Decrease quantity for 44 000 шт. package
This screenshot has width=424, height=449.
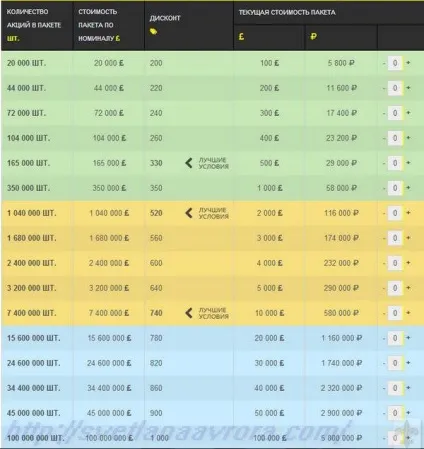click(x=384, y=88)
